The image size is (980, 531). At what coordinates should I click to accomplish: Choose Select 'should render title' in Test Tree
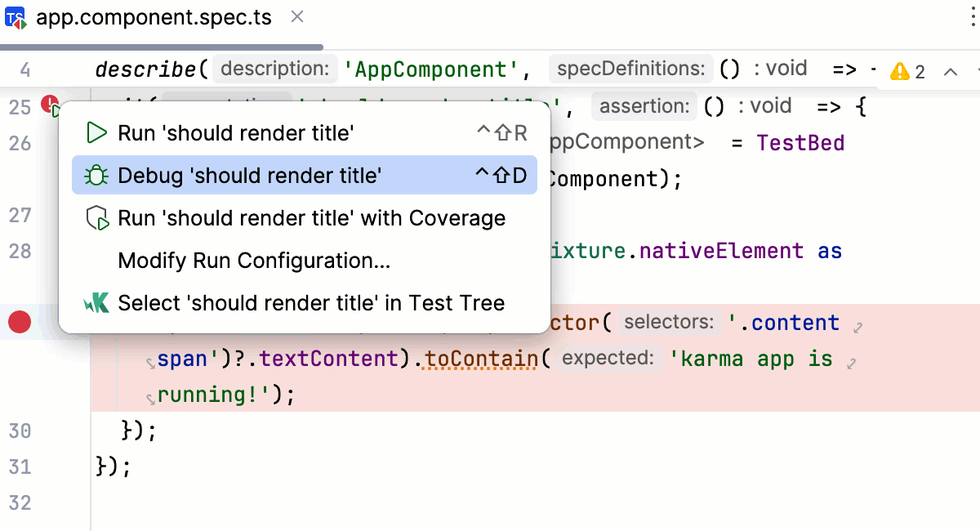(x=312, y=302)
